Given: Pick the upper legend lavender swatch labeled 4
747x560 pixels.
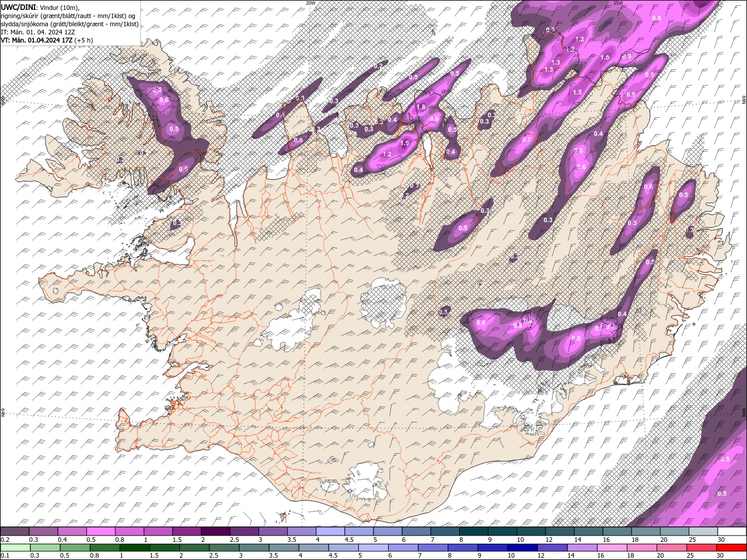Looking at the screenshot, I should tap(330, 531).
